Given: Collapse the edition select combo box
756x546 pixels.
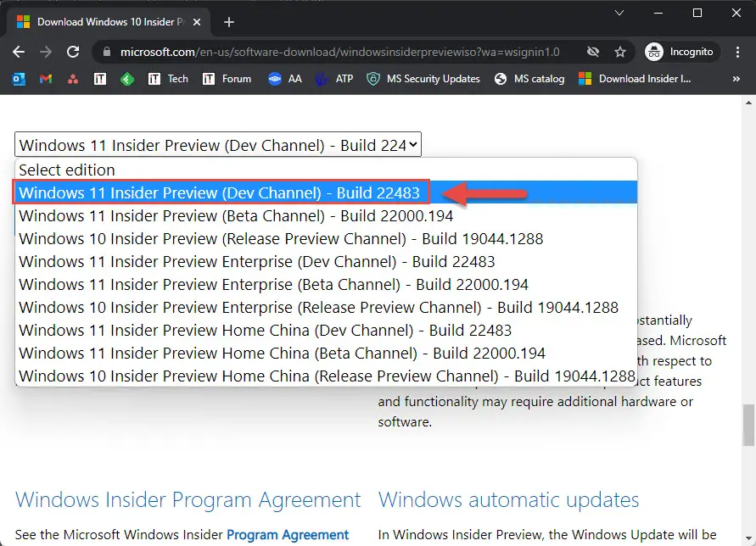Looking at the screenshot, I should pyautogui.click(x=218, y=144).
